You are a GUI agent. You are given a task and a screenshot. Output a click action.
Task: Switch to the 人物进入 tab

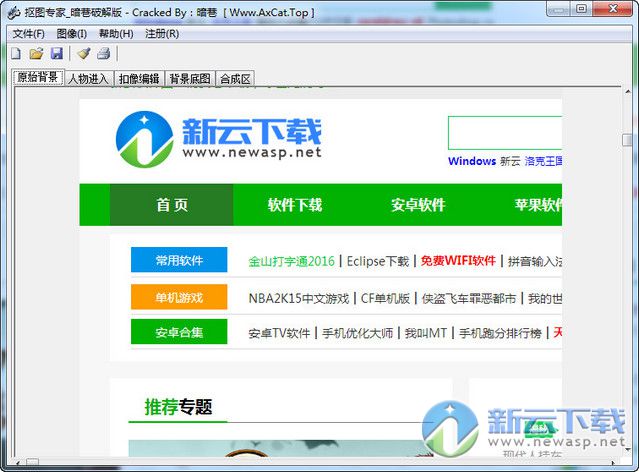point(88,79)
